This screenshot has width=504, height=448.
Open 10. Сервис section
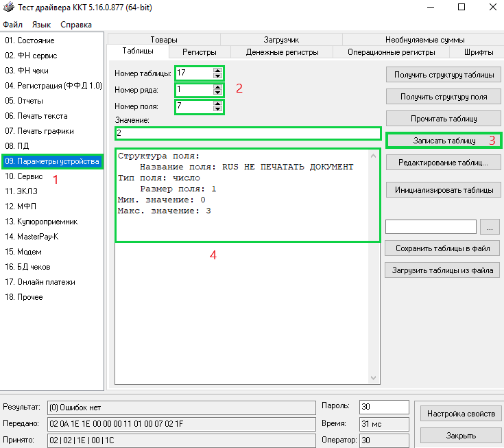[23, 176]
